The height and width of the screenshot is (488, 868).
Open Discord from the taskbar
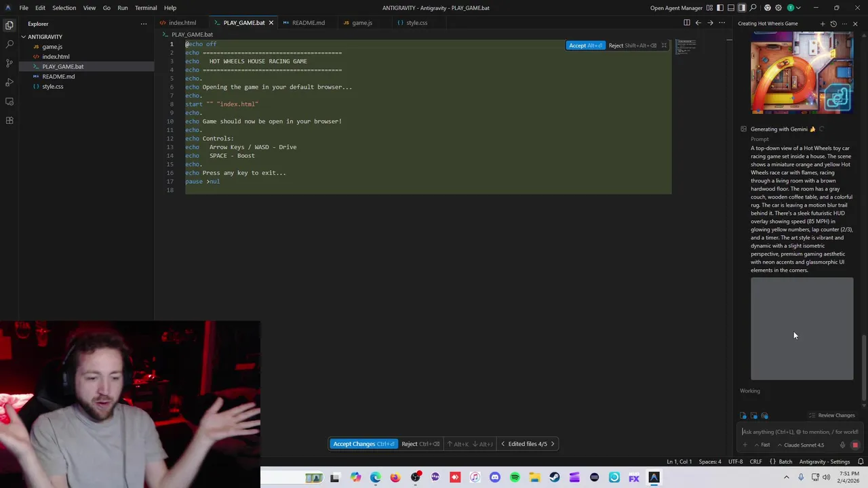click(495, 478)
